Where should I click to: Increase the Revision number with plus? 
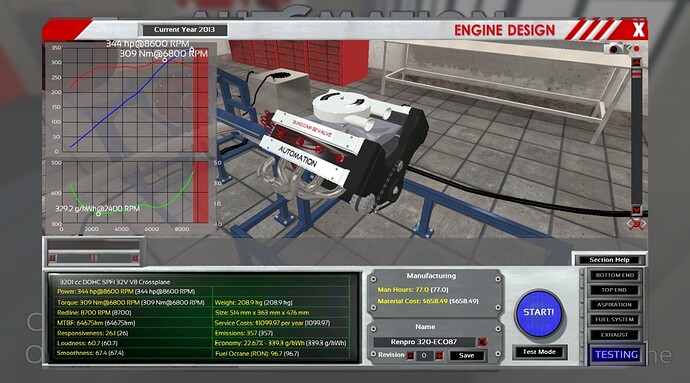(439, 356)
